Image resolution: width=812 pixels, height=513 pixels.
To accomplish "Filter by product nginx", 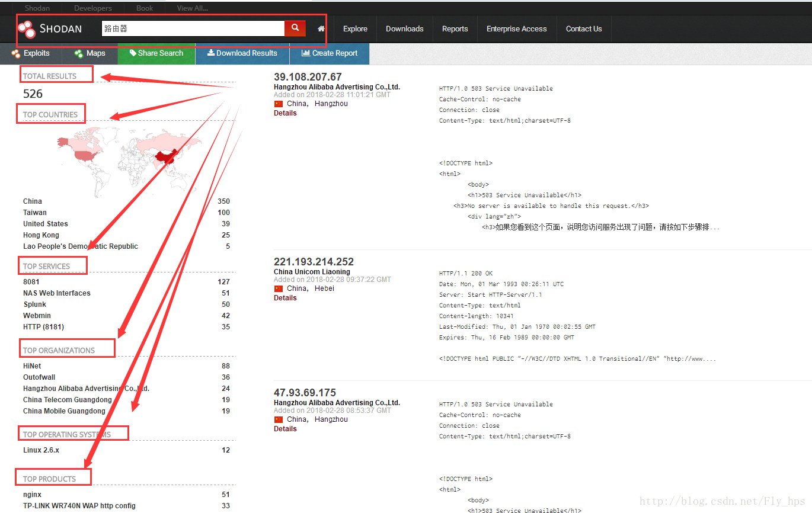I will tap(33, 495).
